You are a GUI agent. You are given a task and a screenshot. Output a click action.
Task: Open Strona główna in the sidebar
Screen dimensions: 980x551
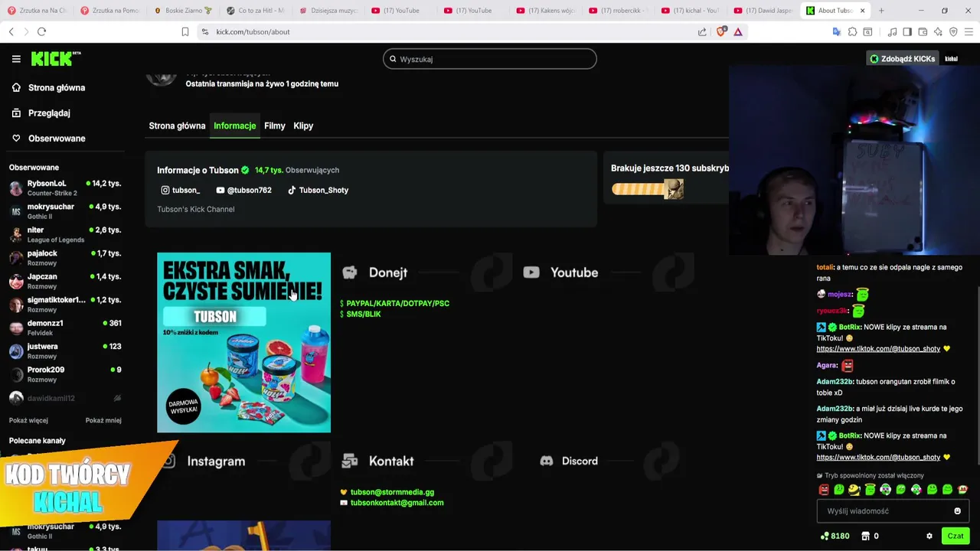(49, 88)
